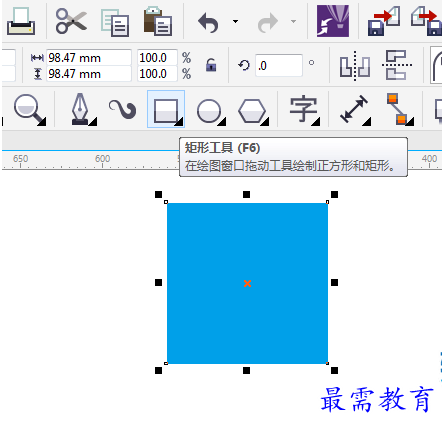Click the horizontal scale factor 100.0 field

coord(157,58)
